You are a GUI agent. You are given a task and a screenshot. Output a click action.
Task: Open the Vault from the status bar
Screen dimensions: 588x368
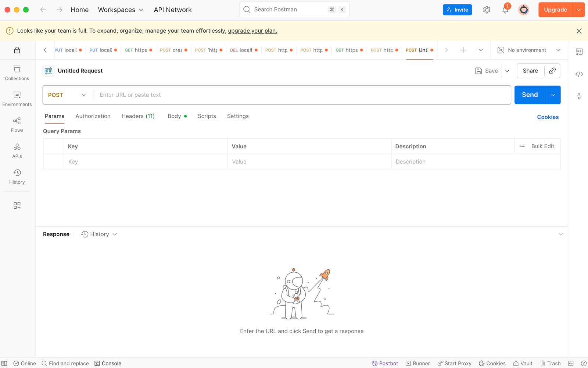click(523, 363)
